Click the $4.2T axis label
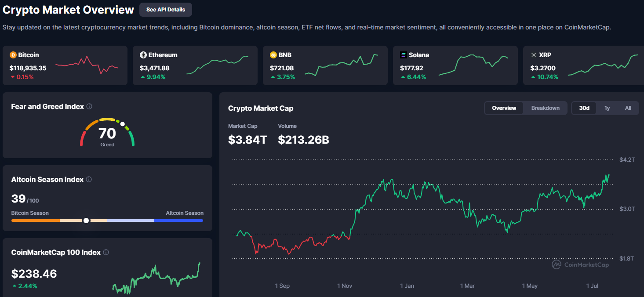644x297 pixels. click(627, 159)
